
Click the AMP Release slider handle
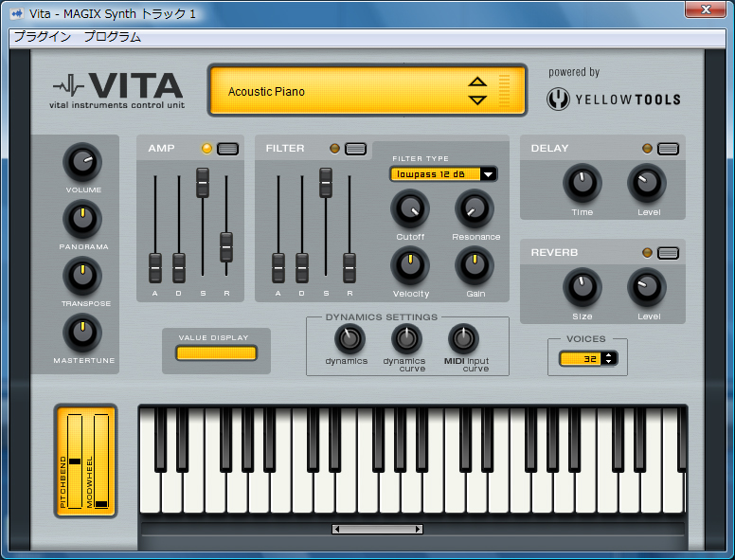tap(226, 246)
